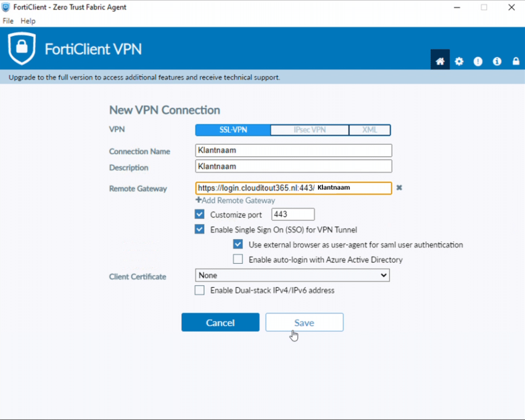Switch to the IPsec VPN tab
Image resolution: width=525 pixels, height=420 pixels.
pyautogui.click(x=310, y=130)
